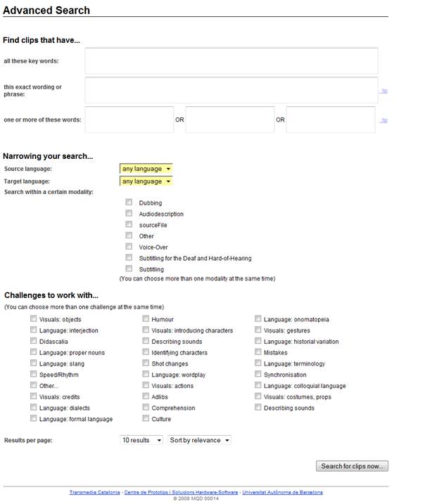
Task: Click the tip link beside exact wording field
Action: [x=384, y=91]
